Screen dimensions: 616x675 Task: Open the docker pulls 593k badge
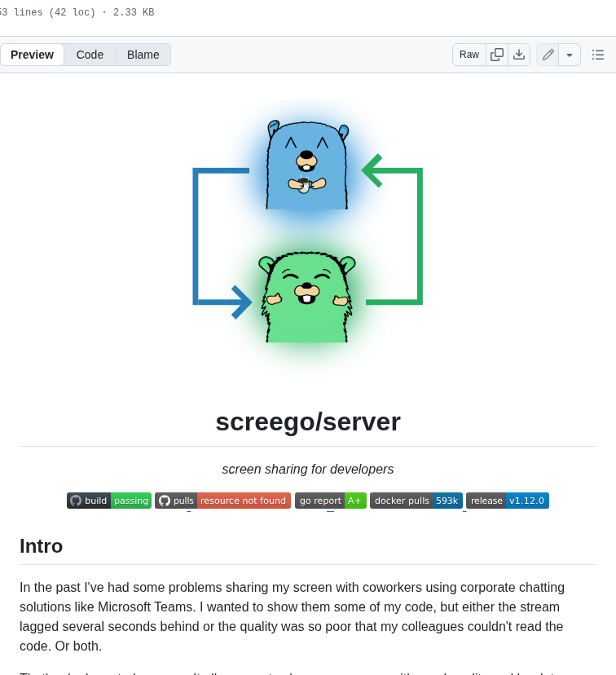click(x=416, y=501)
